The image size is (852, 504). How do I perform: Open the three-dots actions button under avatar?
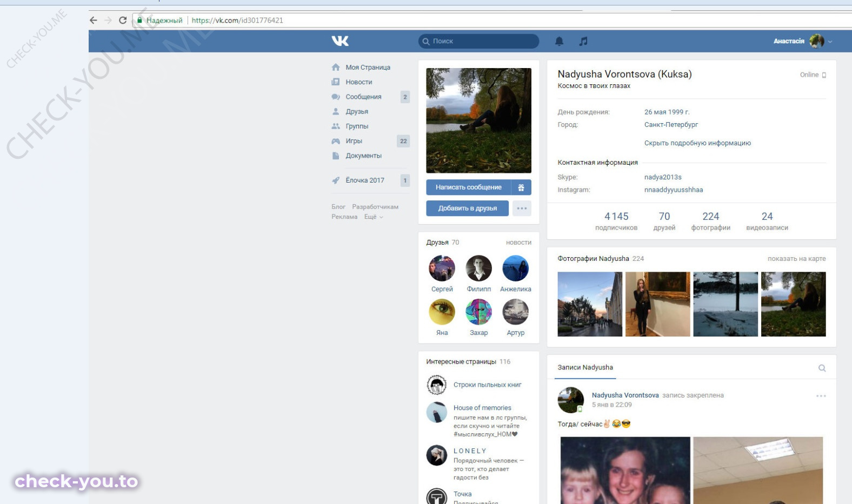pos(522,209)
